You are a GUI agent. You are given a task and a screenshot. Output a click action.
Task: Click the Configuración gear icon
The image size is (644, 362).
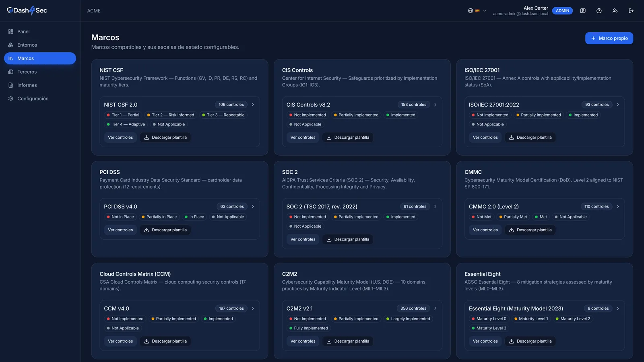coord(11,99)
